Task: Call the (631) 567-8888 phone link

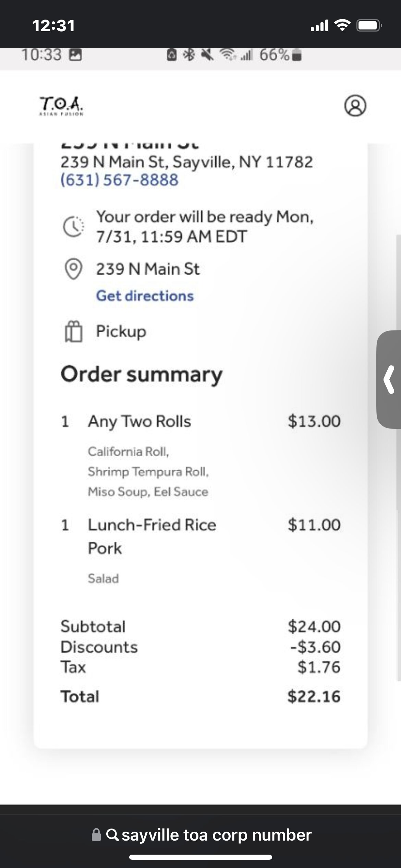Action: click(x=120, y=180)
